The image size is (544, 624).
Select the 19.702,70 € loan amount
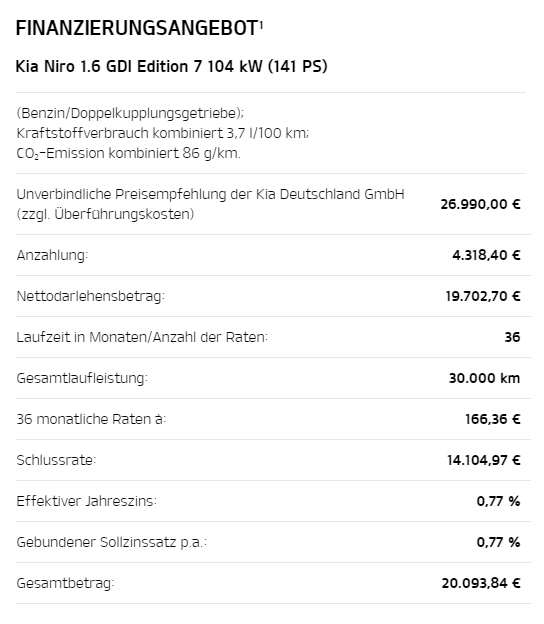point(483,296)
